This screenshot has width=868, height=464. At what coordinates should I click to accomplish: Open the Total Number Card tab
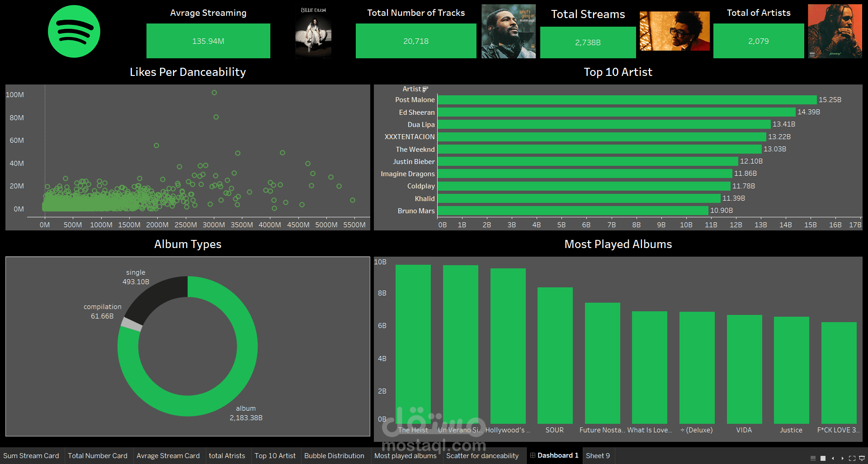[x=98, y=456]
